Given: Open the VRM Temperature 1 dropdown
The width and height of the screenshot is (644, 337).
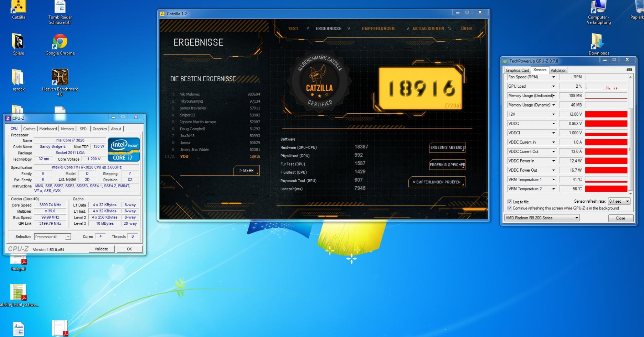Looking at the screenshot, I should [553, 180].
